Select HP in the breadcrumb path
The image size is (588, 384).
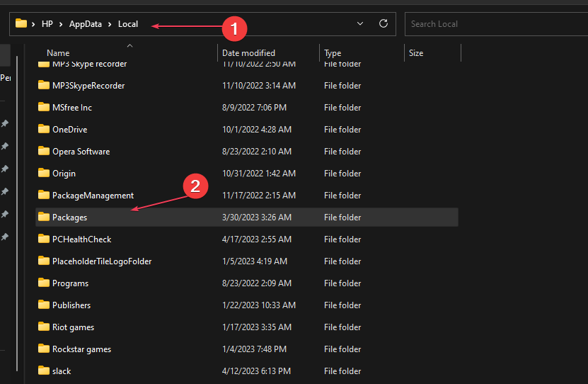47,24
